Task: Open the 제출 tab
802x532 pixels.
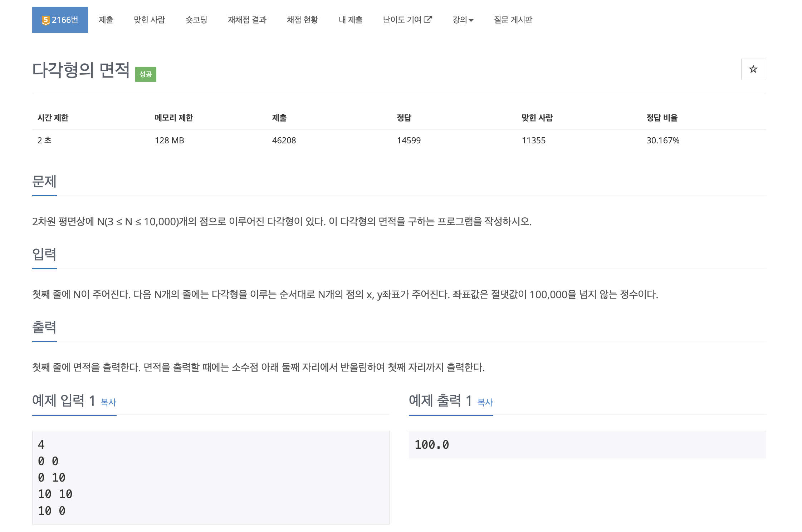Action: click(x=106, y=20)
